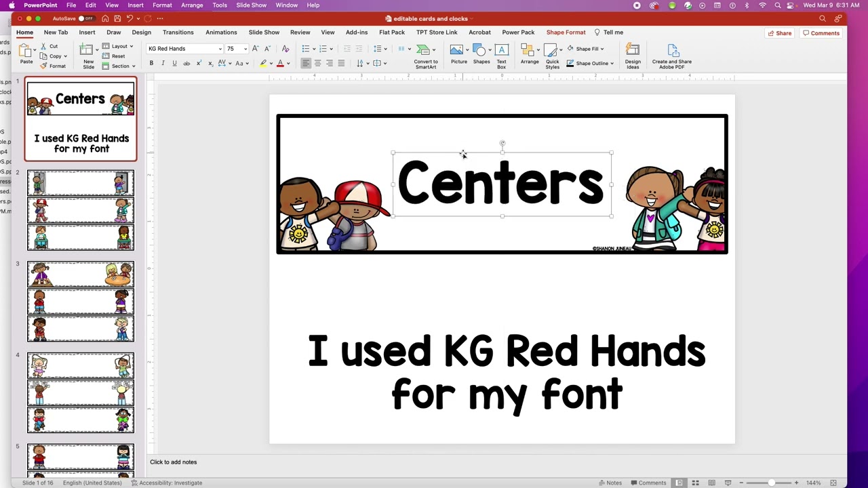Insert a Picture from the ribbon
The width and height of the screenshot is (868, 488).
(x=459, y=54)
